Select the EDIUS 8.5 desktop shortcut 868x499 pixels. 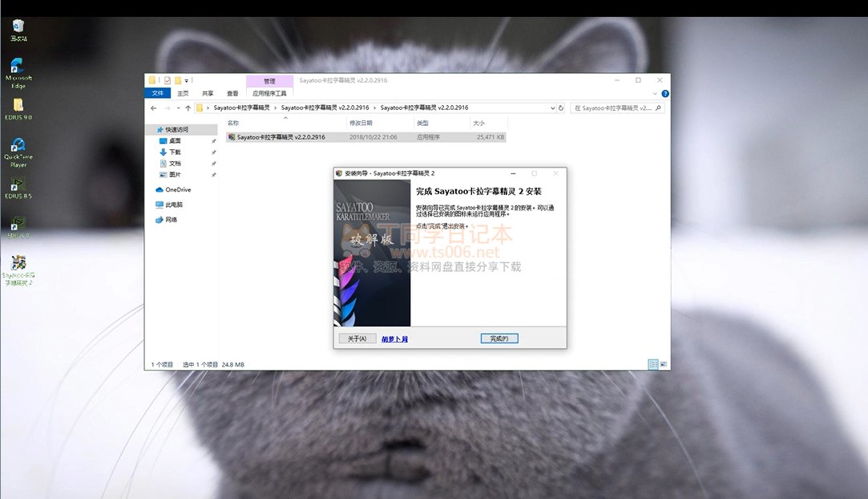(18, 186)
